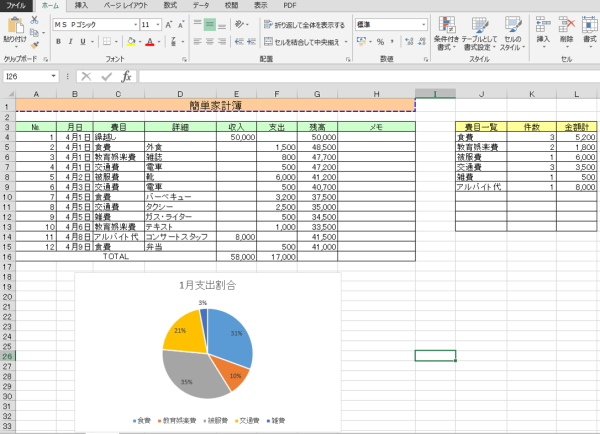The width and height of the screenshot is (600, 434).
Task: Toggle the middle align button
Action: (209, 25)
